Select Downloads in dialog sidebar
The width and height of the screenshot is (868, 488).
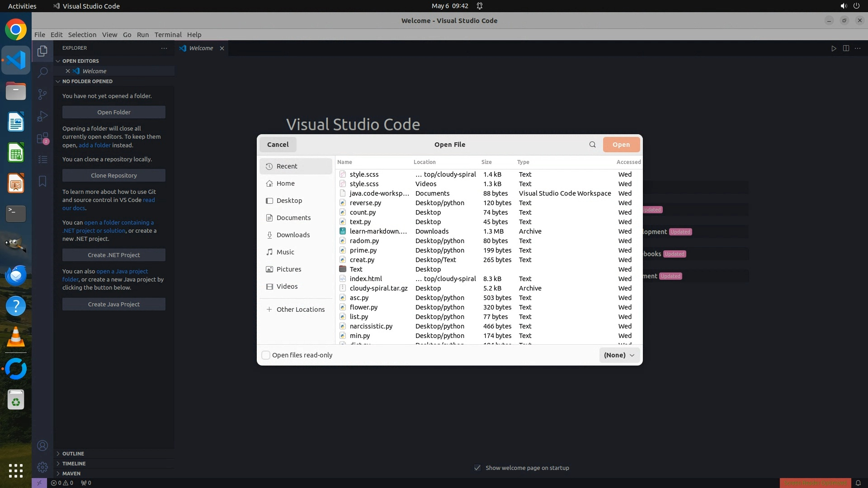coord(292,235)
